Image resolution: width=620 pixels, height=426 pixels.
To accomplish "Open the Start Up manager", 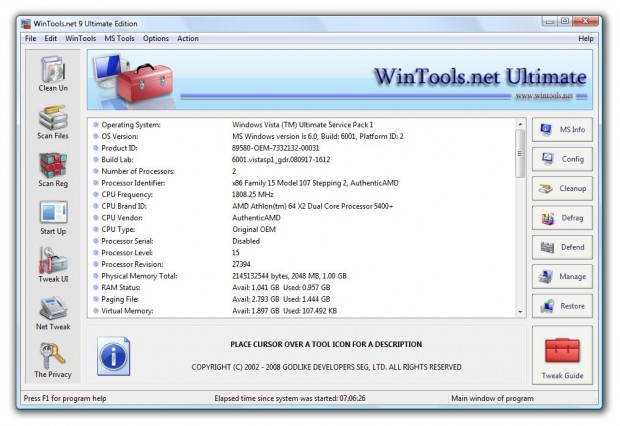I will pos(53,218).
